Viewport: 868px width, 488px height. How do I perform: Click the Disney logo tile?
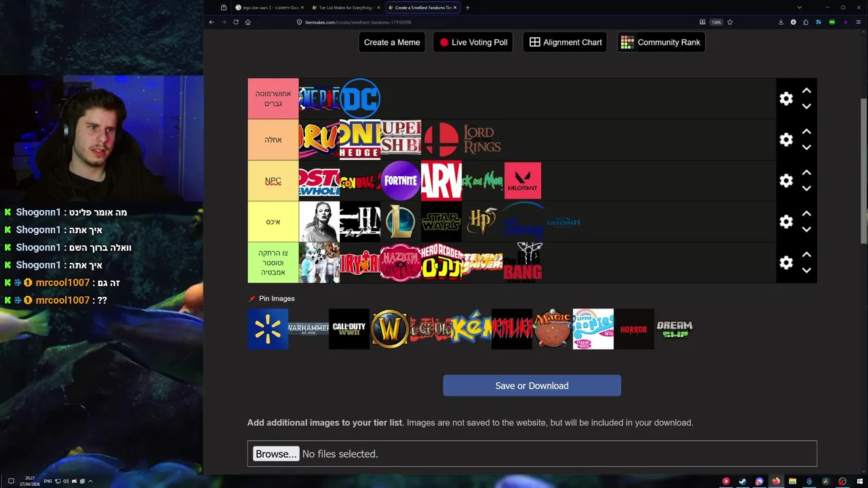523,222
